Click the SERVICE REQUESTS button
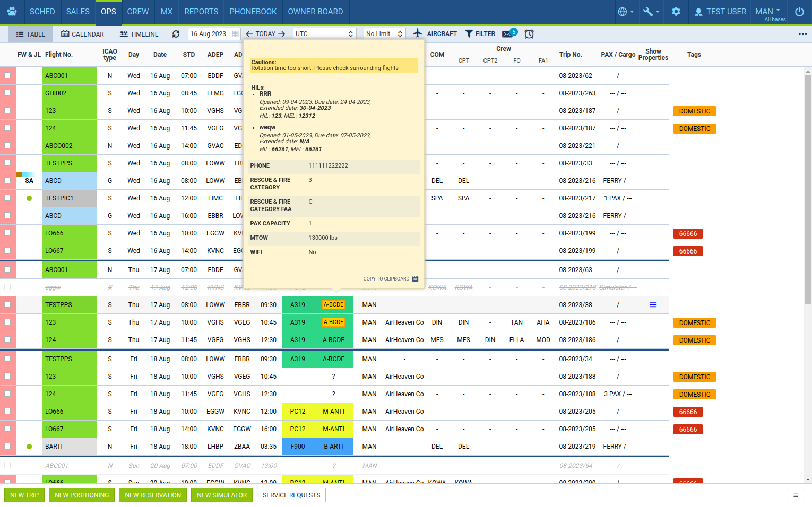 291,495
